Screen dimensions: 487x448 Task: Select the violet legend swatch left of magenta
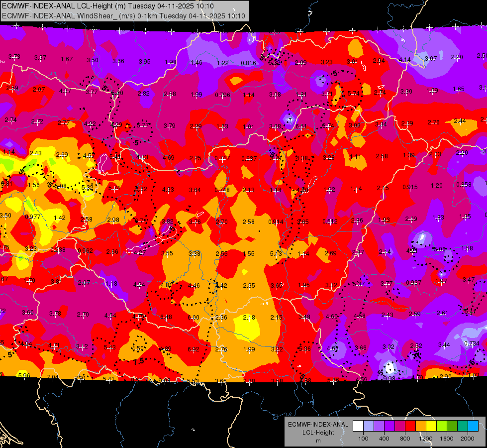coord(390,426)
